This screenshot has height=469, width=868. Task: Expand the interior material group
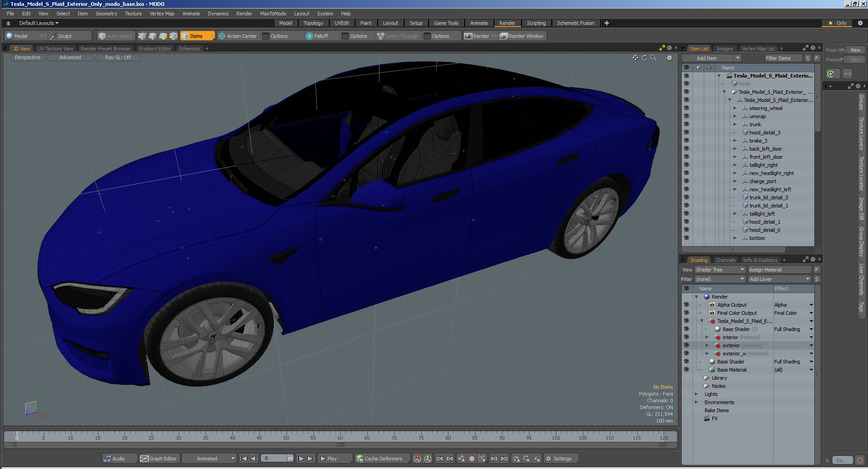[x=707, y=337]
